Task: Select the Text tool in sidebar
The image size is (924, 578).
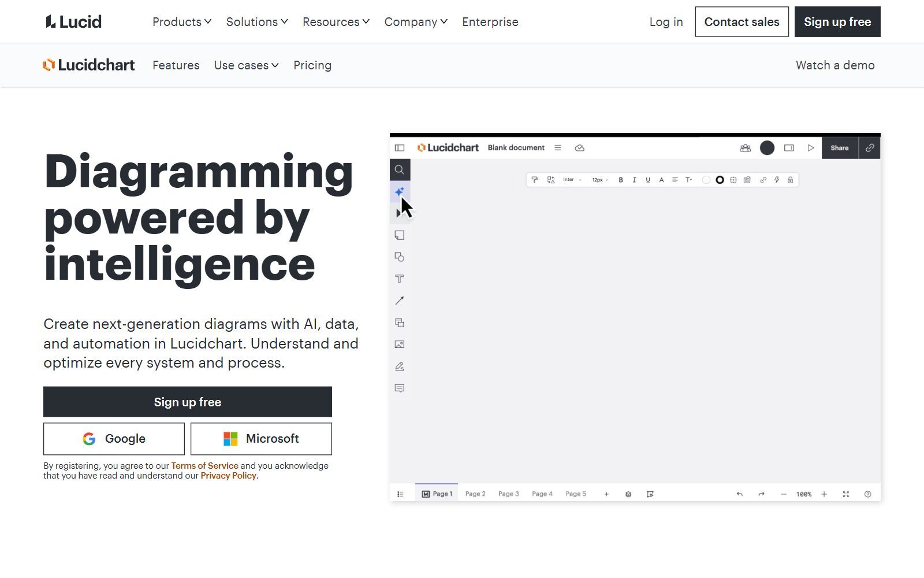Action: pos(399,279)
